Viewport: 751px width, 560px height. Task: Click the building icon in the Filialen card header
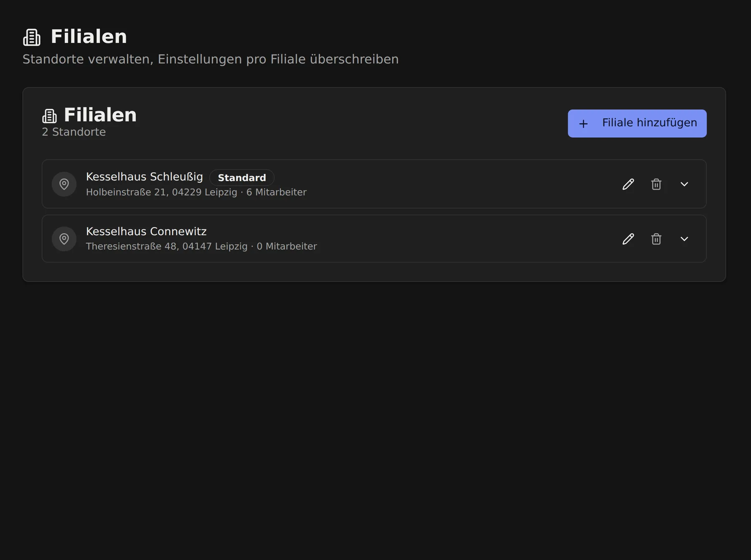click(50, 116)
